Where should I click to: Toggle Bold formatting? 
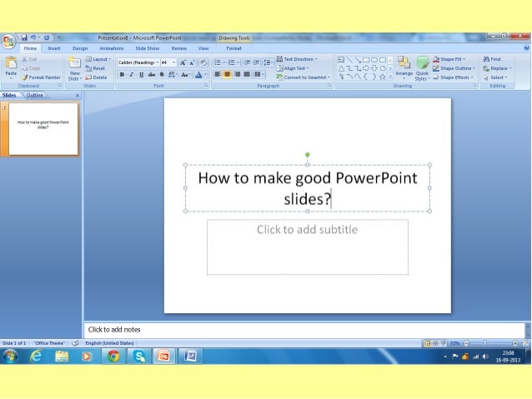pyautogui.click(x=122, y=74)
